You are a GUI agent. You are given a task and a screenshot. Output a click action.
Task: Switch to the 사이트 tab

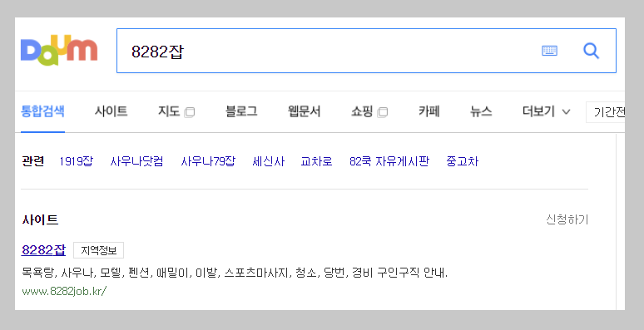pos(111,111)
